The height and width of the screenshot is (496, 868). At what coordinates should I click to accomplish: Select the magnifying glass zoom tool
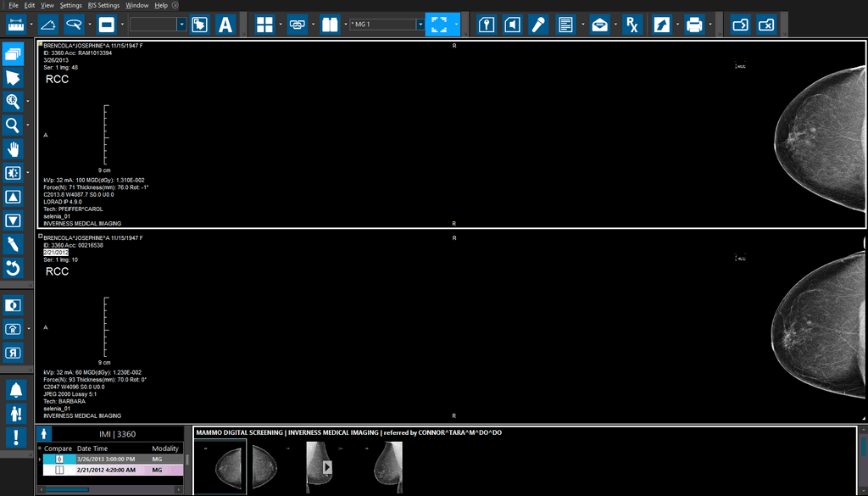pyautogui.click(x=13, y=125)
